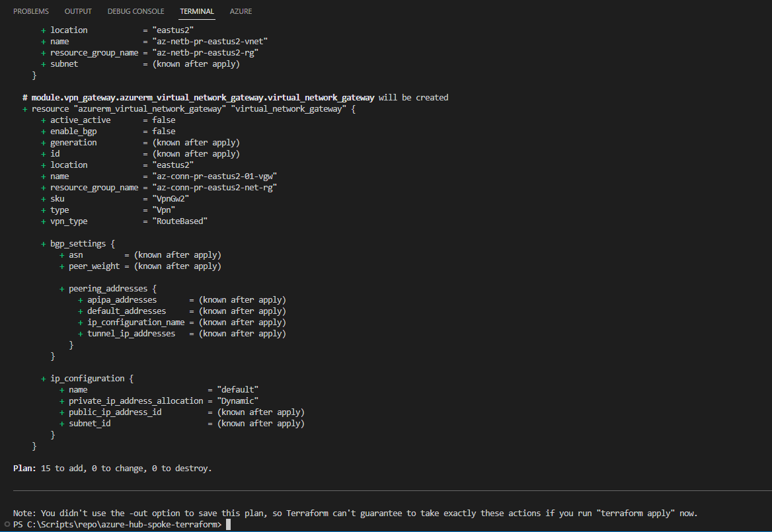This screenshot has height=532, width=772.
Task: Click the "Dynamic" private IP allocation value
Action: coord(238,401)
